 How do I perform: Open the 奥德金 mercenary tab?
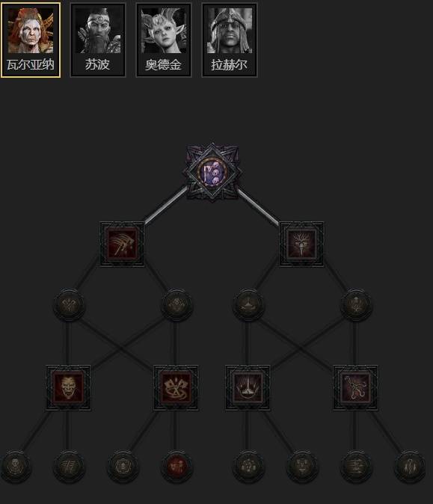click(164, 40)
